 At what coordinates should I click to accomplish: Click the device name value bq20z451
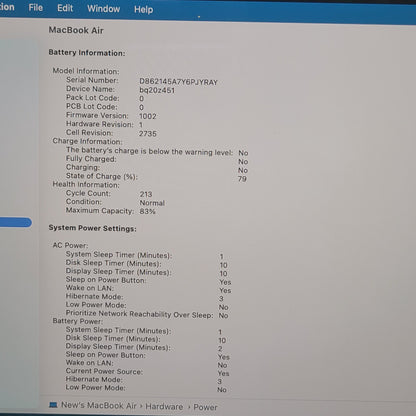click(x=157, y=90)
